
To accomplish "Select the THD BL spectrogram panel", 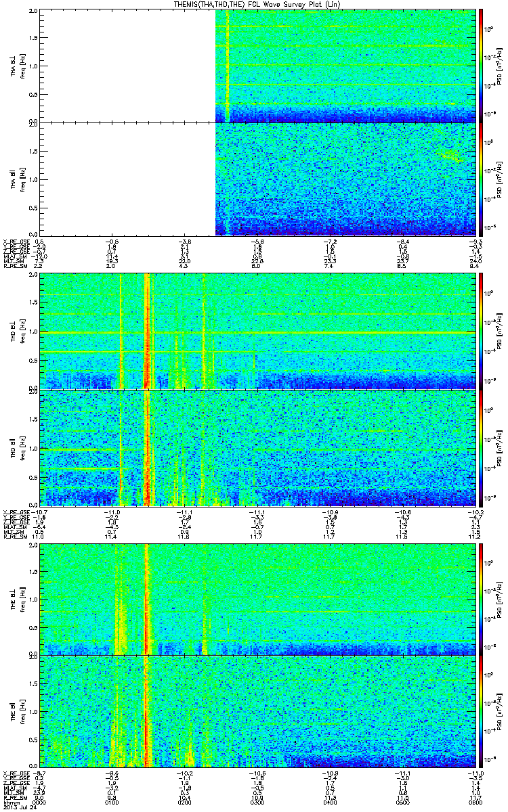I will (x=257, y=330).
